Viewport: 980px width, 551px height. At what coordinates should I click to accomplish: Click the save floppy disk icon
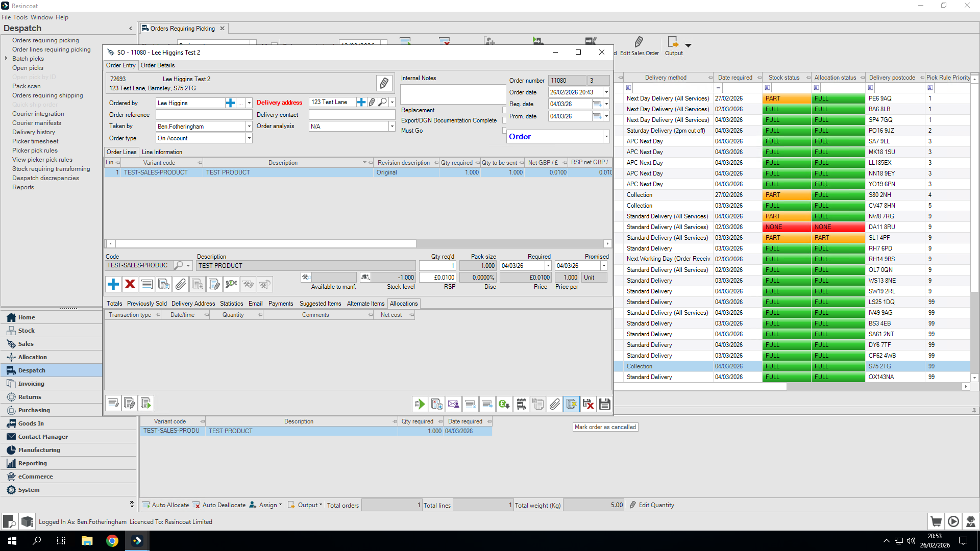tap(605, 404)
